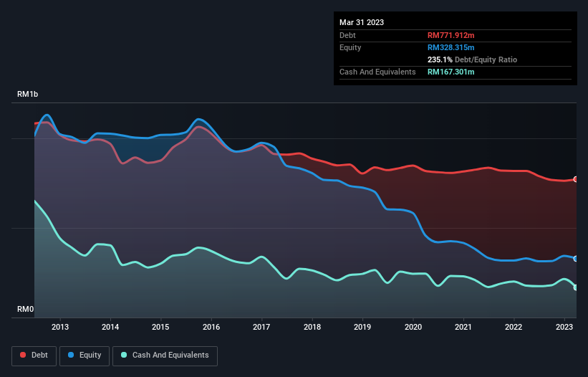588x377 pixels.
Task: Click the blue Equity legend dot
Action: tap(71, 355)
